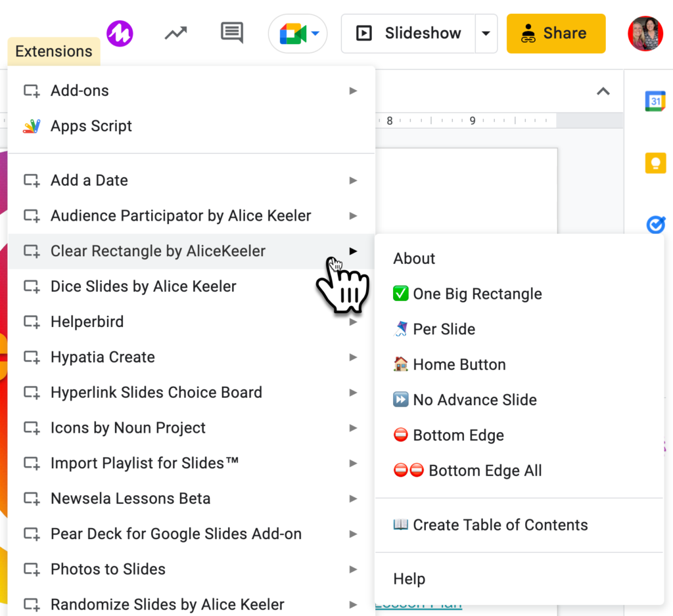Click the kite icon of Per Slide
Screen dimensions: 673x616
(400, 329)
